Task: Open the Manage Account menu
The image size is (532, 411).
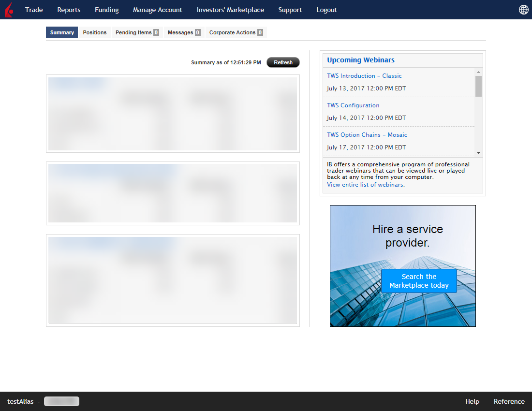Action: (x=158, y=10)
